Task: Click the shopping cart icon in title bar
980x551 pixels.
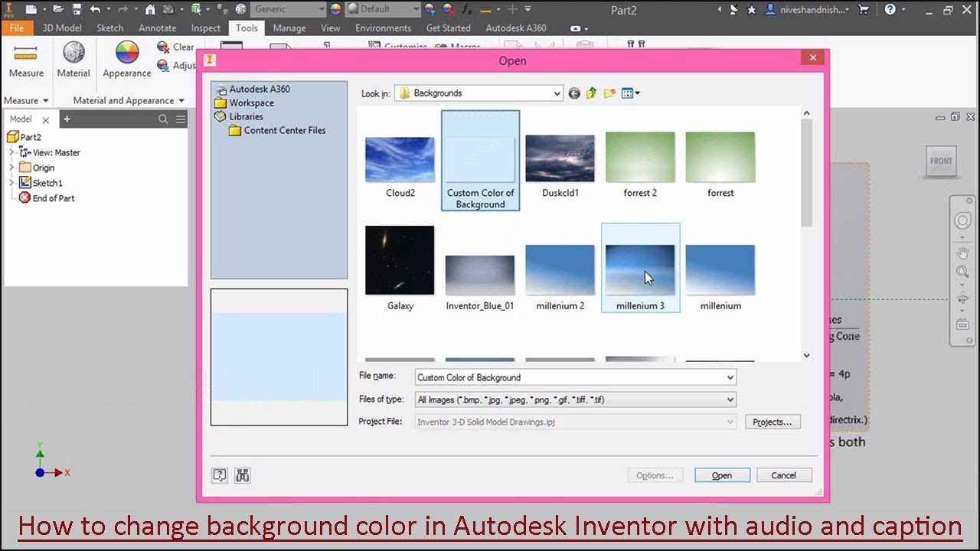Action: coord(864,9)
